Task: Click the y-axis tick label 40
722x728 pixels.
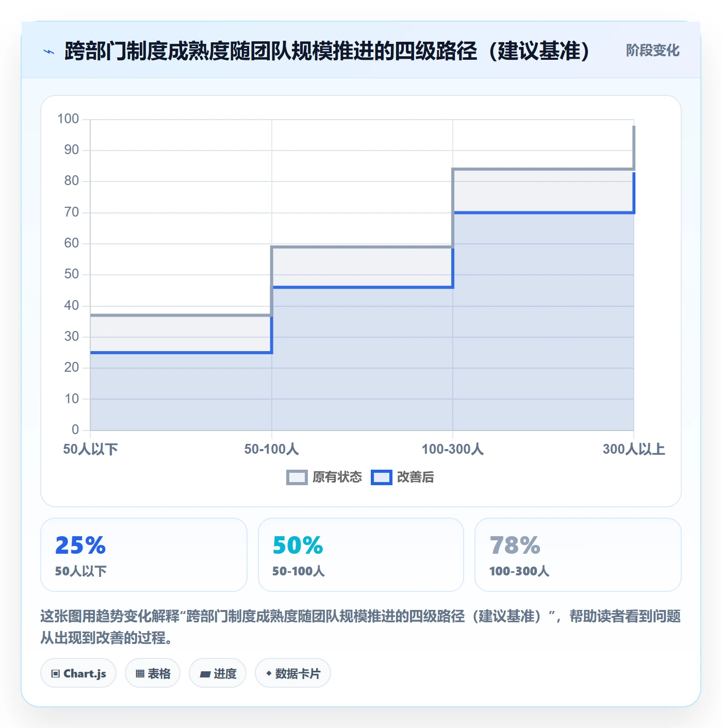Action: 72,306
